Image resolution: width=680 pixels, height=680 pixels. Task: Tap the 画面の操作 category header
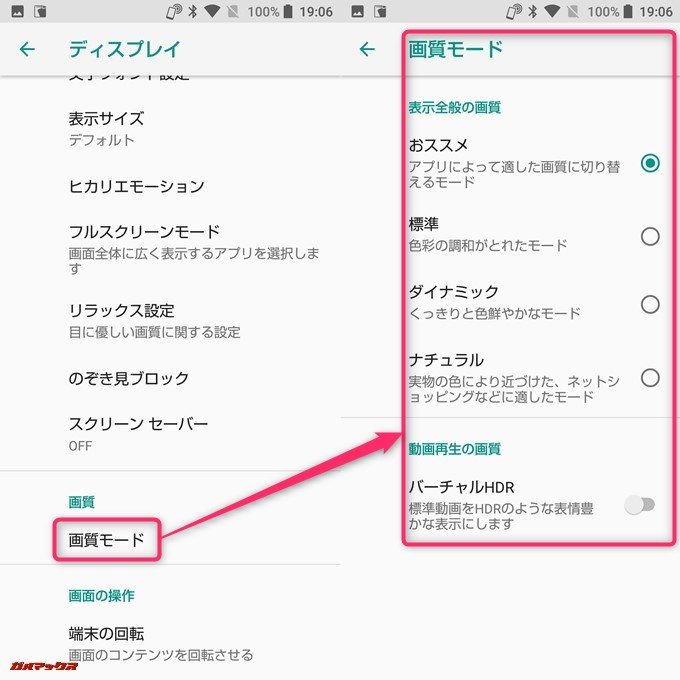coord(101,595)
